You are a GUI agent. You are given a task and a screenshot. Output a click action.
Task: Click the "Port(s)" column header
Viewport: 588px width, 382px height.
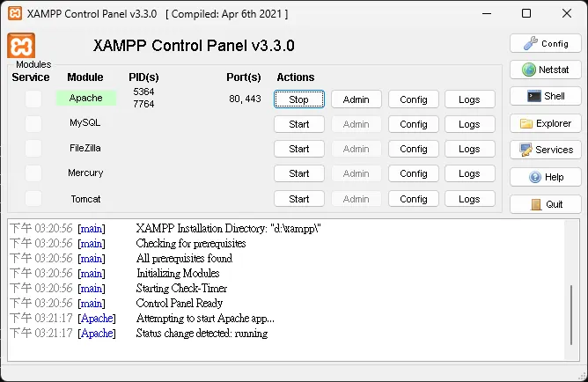point(244,77)
